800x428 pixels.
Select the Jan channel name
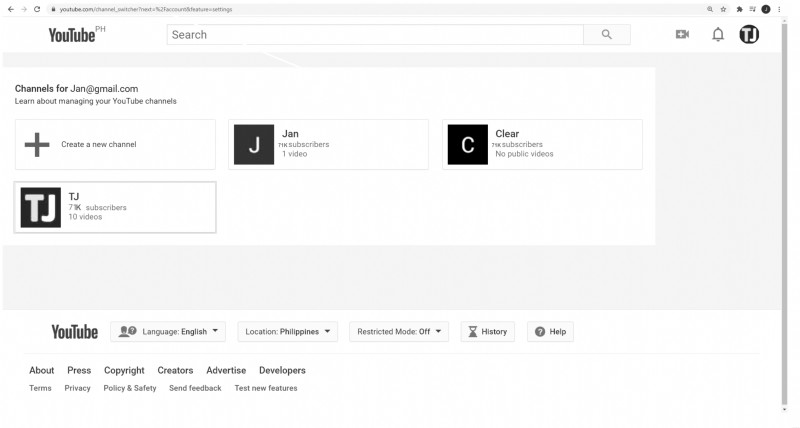[x=290, y=134]
